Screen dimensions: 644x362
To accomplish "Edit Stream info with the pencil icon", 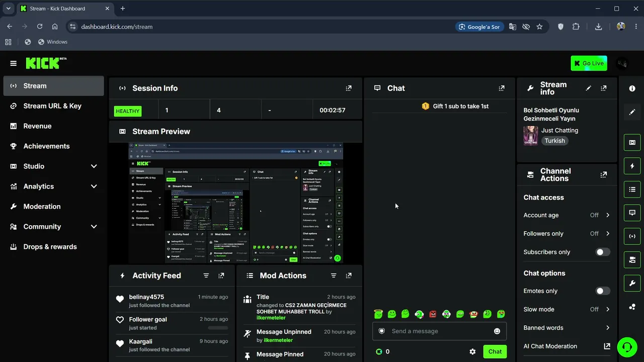I will 589,88.
